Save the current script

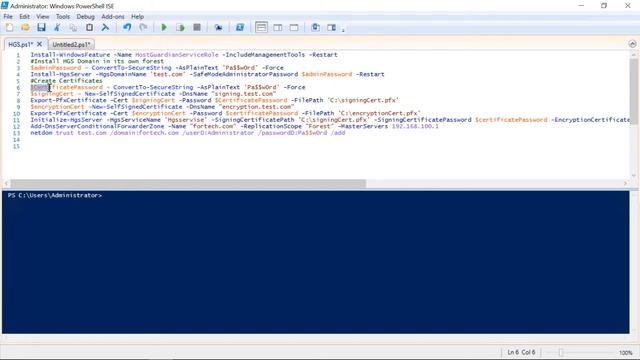tap(41, 27)
